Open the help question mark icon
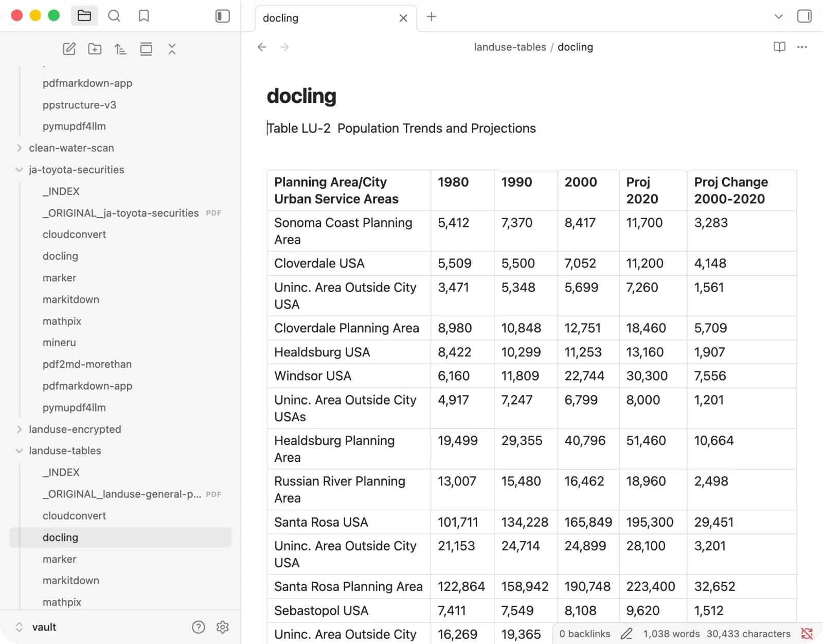This screenshot has height=644, width=823. point(199,627)
